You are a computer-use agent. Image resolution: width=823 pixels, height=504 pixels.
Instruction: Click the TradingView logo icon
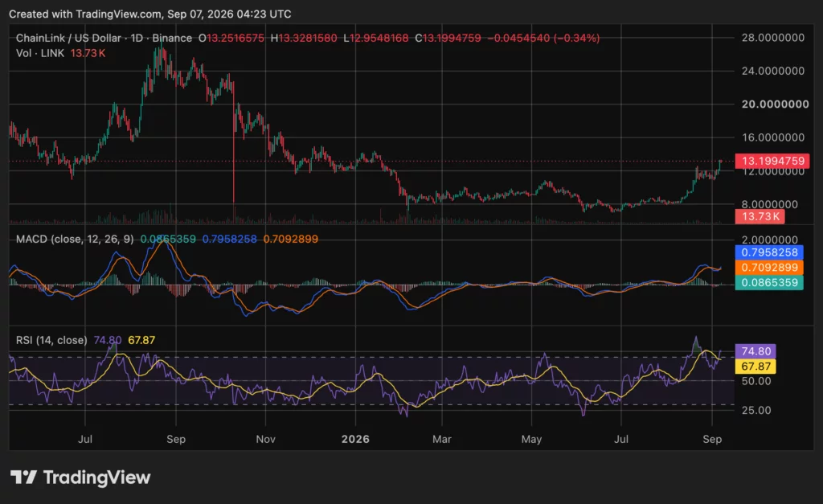tap(23, 477)
